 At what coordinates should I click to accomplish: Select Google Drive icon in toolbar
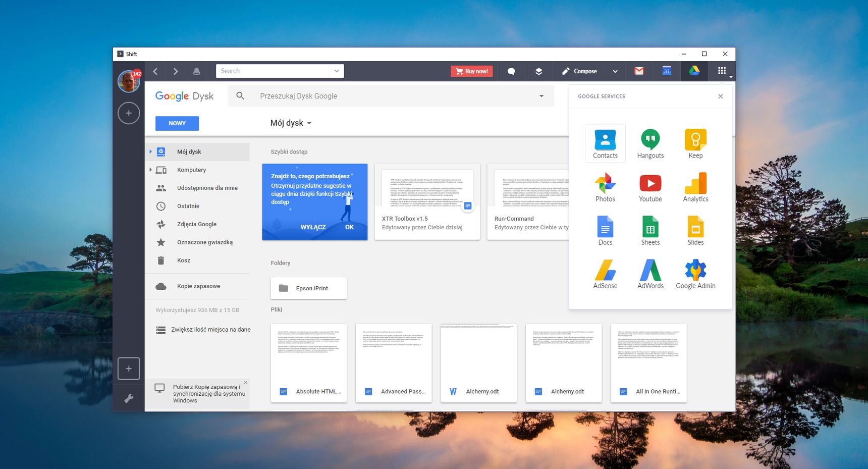(694, 71)
